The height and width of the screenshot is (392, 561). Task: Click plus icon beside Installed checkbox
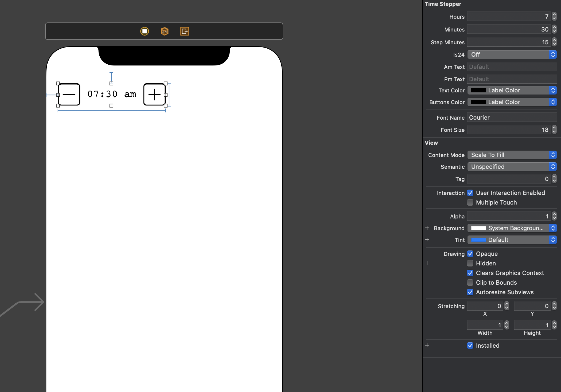(427, 345)
